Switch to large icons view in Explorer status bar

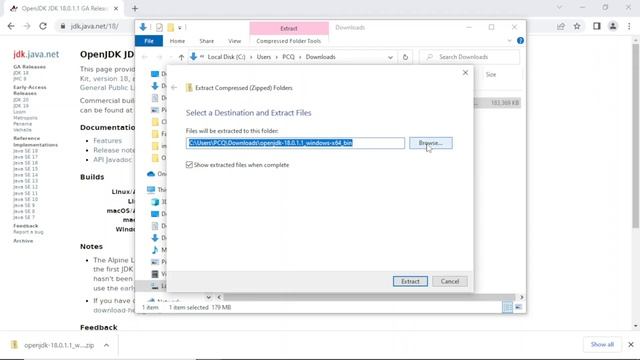click(x=518, y=307)
